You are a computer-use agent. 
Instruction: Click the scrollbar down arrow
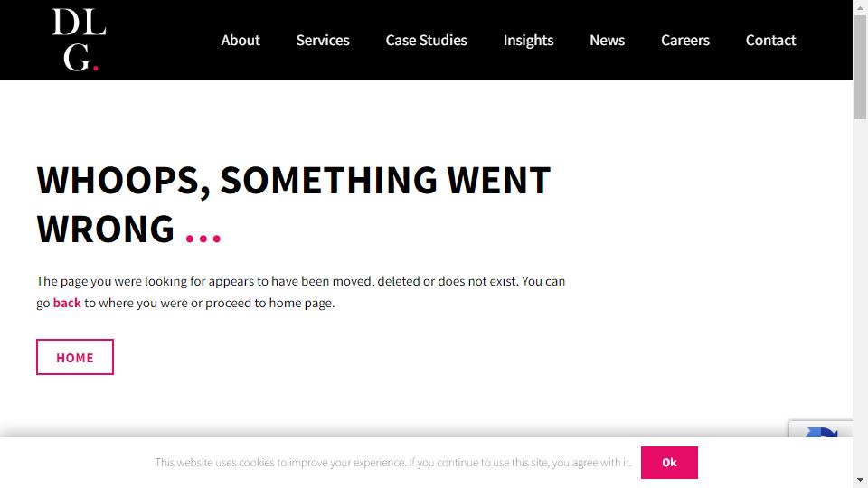tap(860, 480)
